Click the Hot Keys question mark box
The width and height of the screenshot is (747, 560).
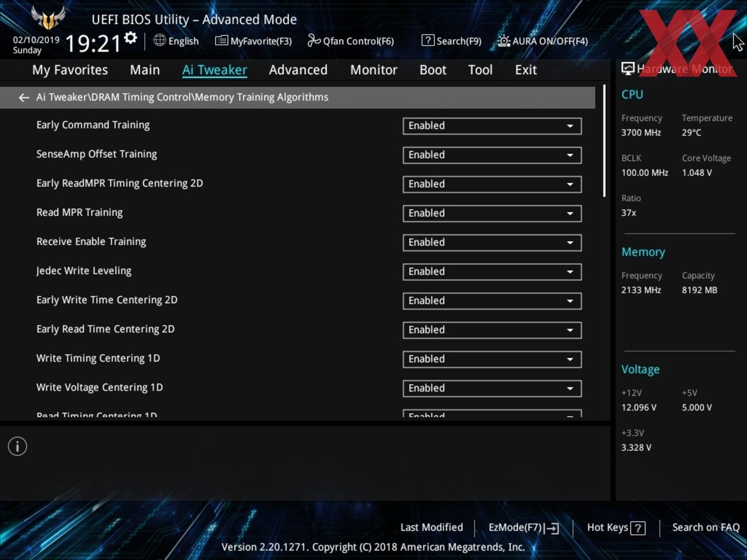point(638,528)
